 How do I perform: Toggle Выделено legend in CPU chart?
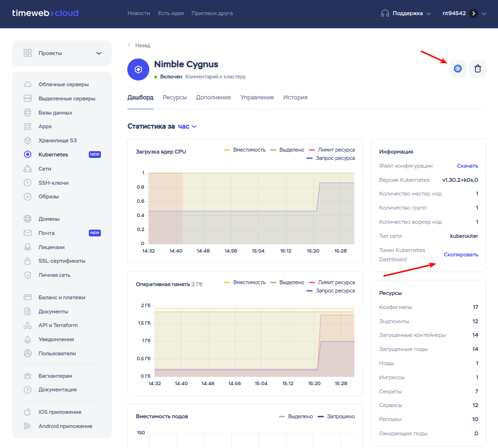coord(287,150)
